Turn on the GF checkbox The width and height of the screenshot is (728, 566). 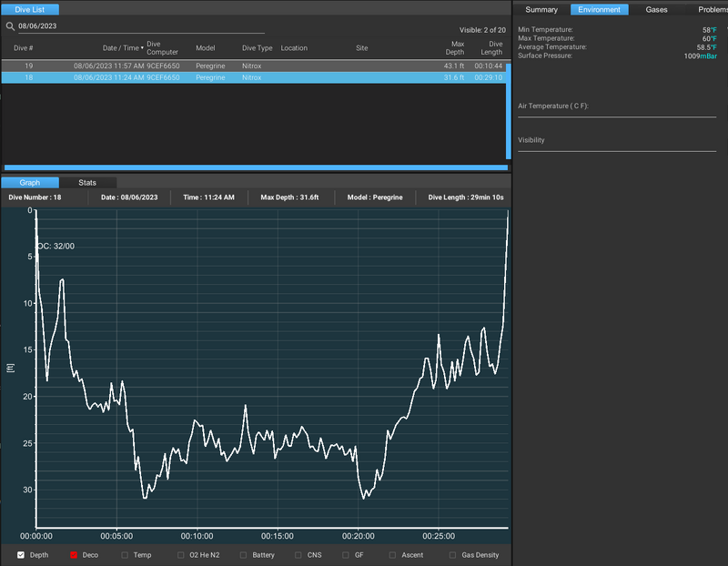coord(346,554)
